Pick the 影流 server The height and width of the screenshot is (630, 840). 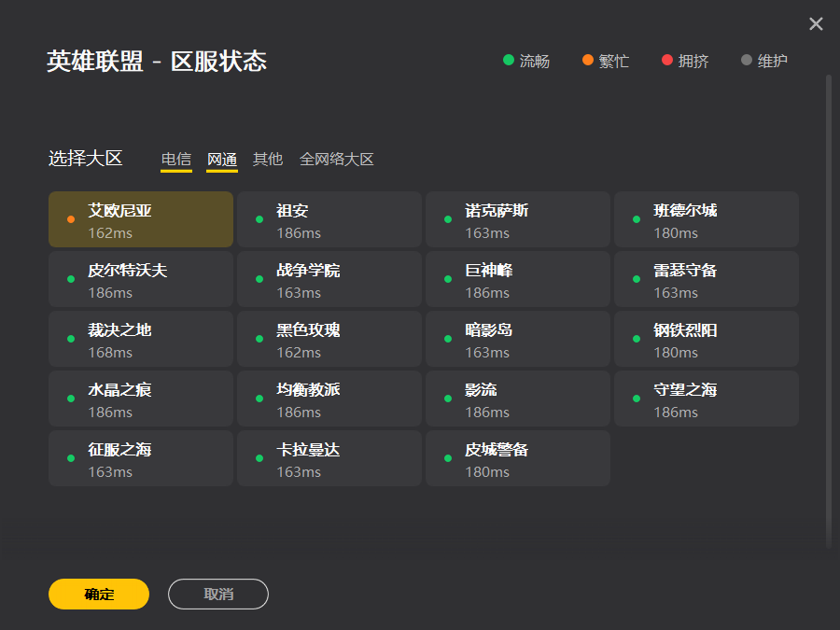pyautogui.click(x=518, y=399)
